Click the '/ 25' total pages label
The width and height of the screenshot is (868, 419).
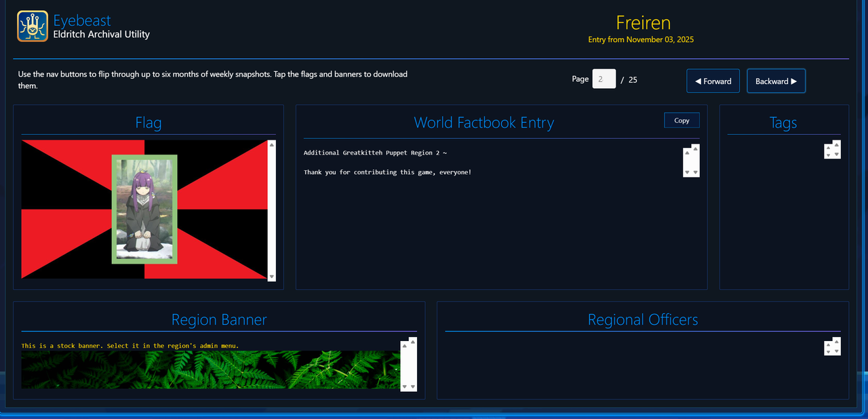tap(629, 79)
